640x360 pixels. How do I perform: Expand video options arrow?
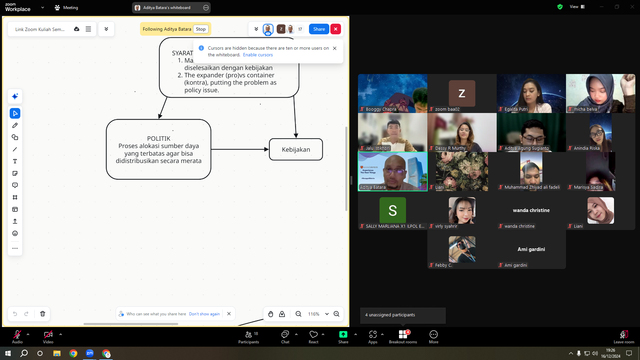click(x=60, y=334)
